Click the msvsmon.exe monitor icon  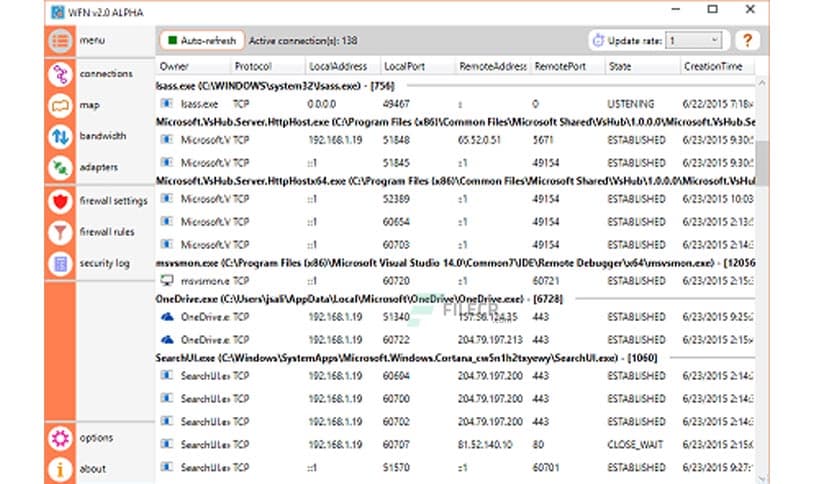coord(167,280)
